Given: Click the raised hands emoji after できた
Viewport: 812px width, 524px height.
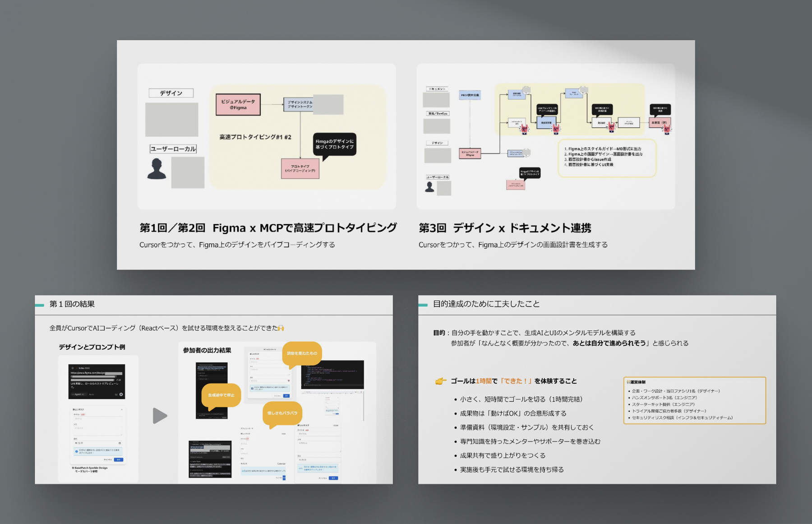Looking at the screenshot, I should pyautogui.click(x=281, y=328).
